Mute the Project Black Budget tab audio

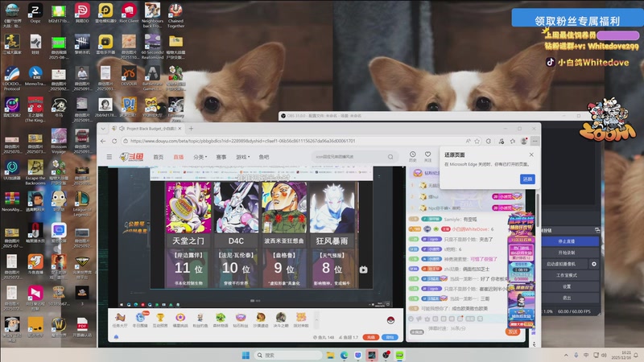(122, 129)
